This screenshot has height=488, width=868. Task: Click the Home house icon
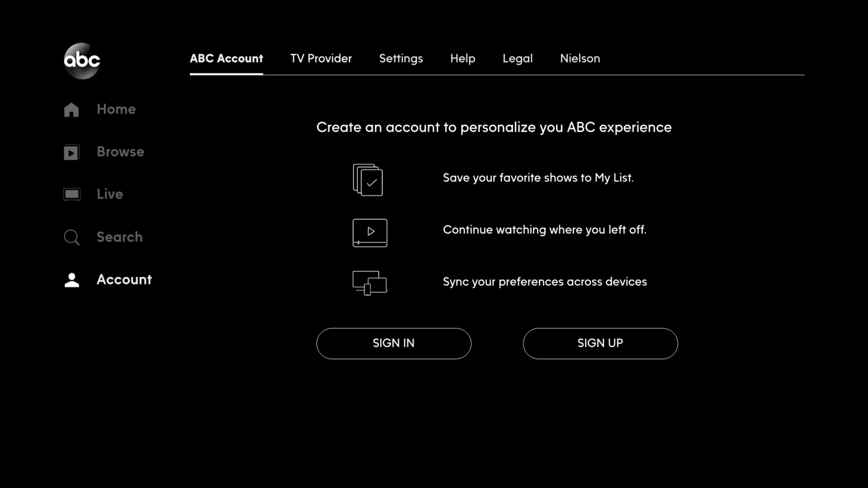click(x=71, y=110)
